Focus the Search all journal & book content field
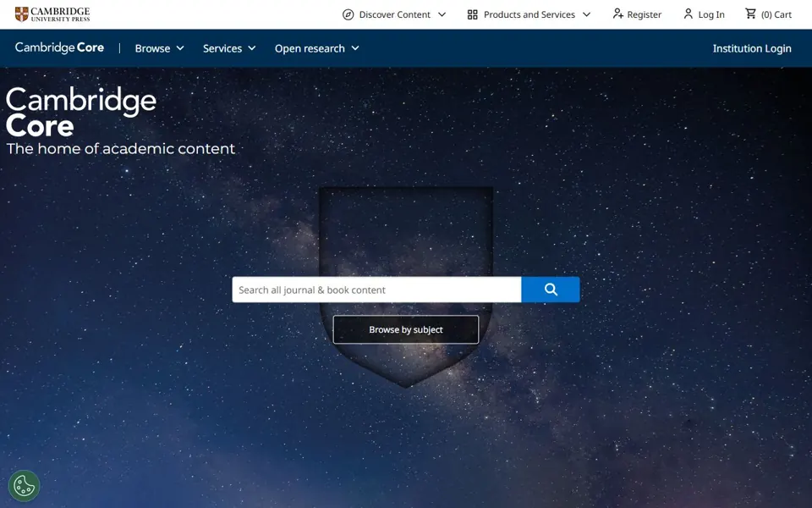This screenshot has width=812, height=508. 376,290
